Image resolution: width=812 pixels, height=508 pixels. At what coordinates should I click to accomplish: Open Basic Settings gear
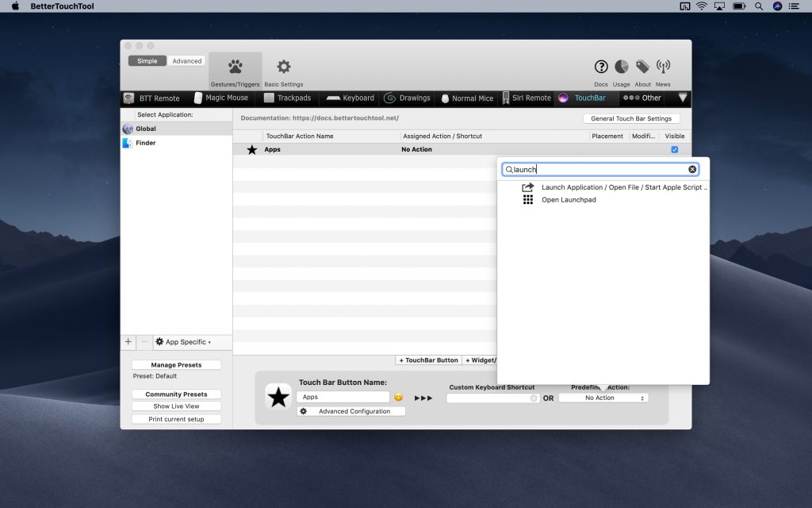[283, 71]
